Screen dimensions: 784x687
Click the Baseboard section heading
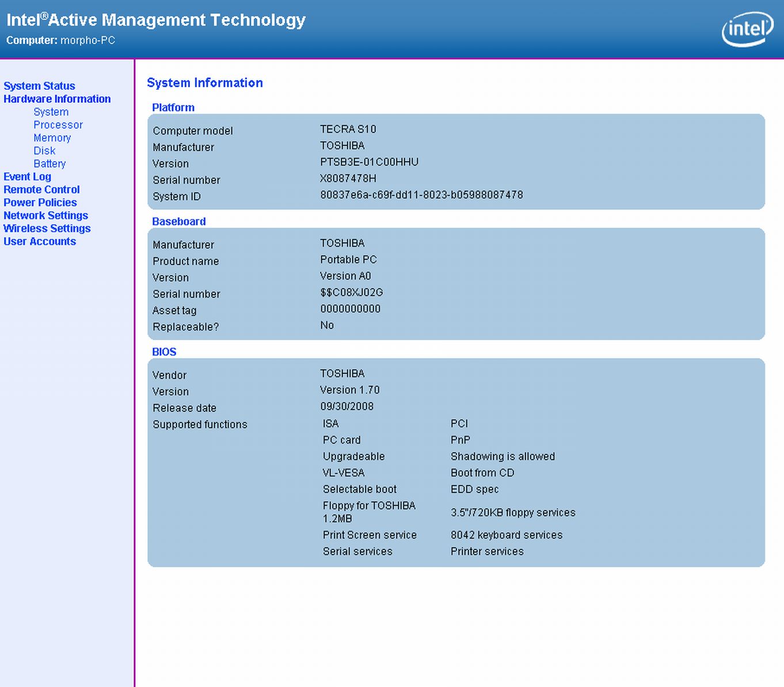click(178, 222)
